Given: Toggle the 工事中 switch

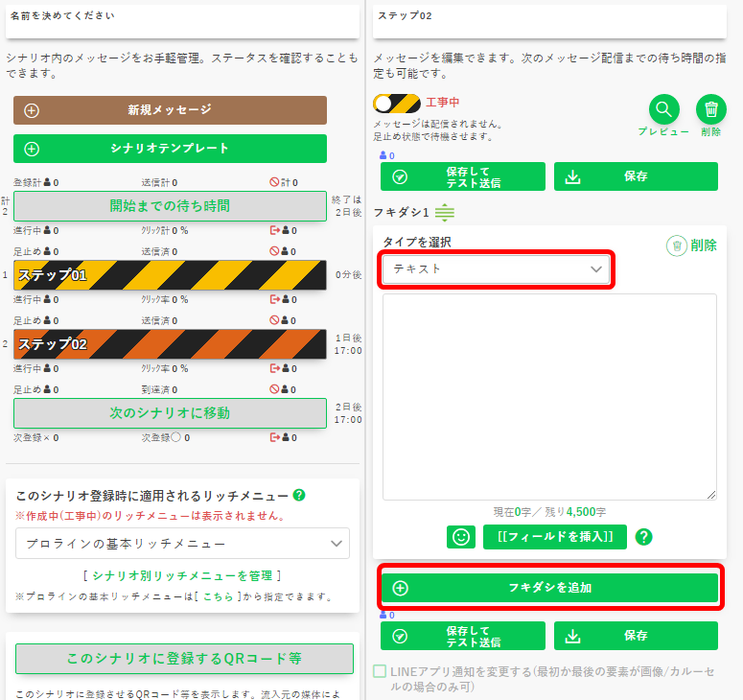Looking at the screenshot, I should (x=397, y=103).
